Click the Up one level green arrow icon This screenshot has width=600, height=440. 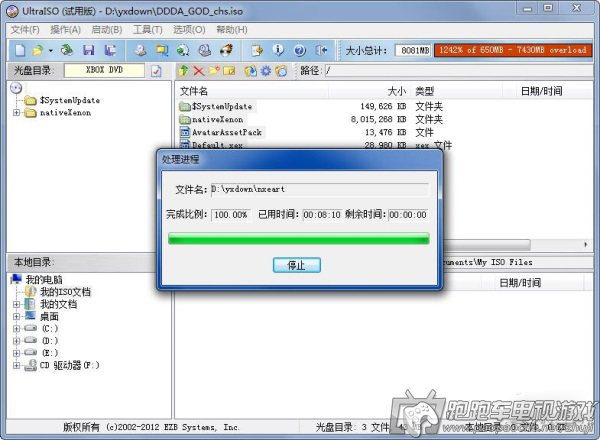[184, 71]
